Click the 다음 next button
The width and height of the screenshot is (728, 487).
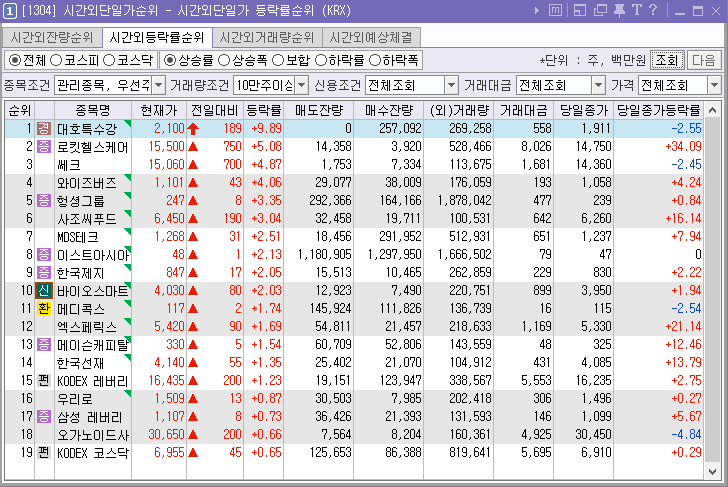click(703, 60)
